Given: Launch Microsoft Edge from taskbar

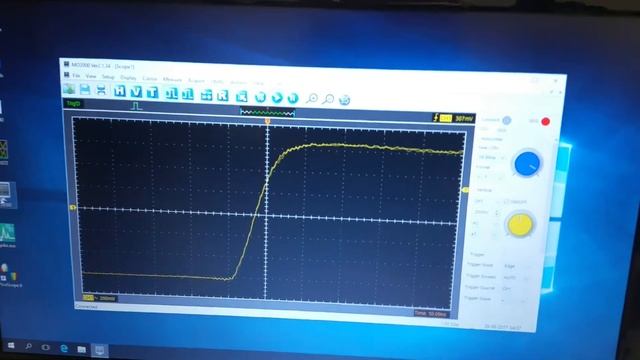Looking at the screenshot, I should click(x=64, y=348).
